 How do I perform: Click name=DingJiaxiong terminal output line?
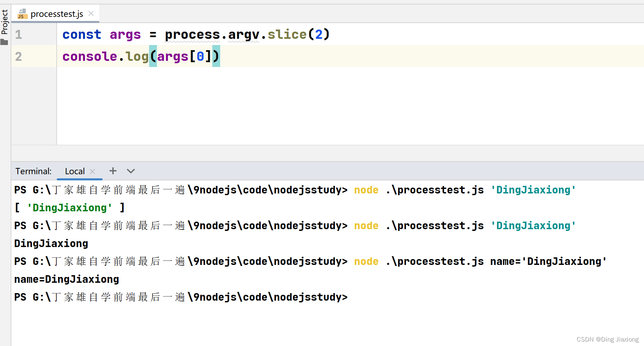click(x=67, y=279)
